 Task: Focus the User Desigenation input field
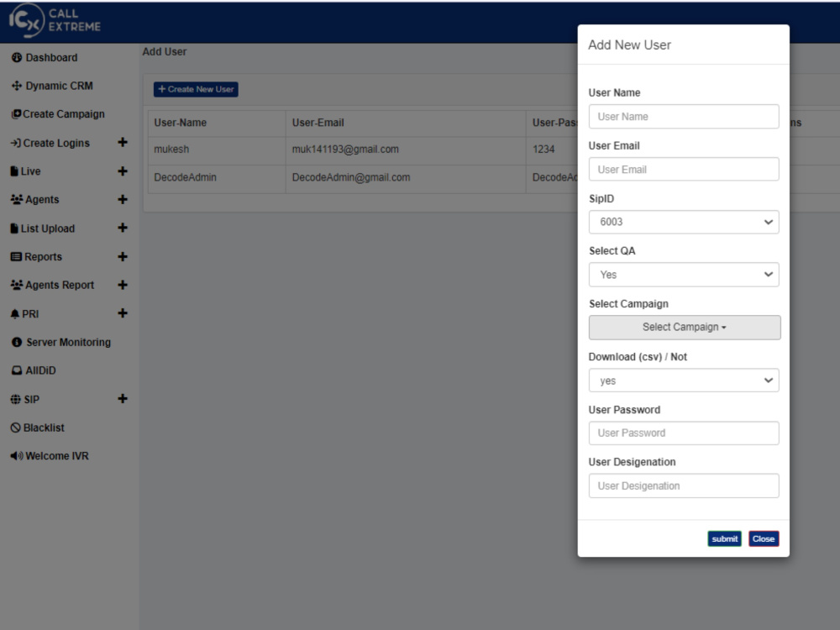(684, 486)
